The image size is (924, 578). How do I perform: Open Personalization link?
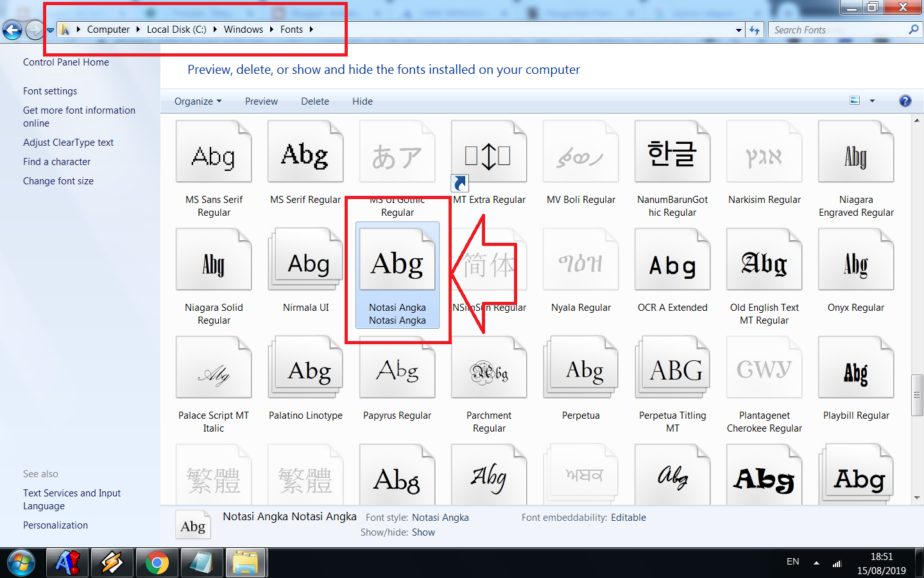[x=55, y=525]
